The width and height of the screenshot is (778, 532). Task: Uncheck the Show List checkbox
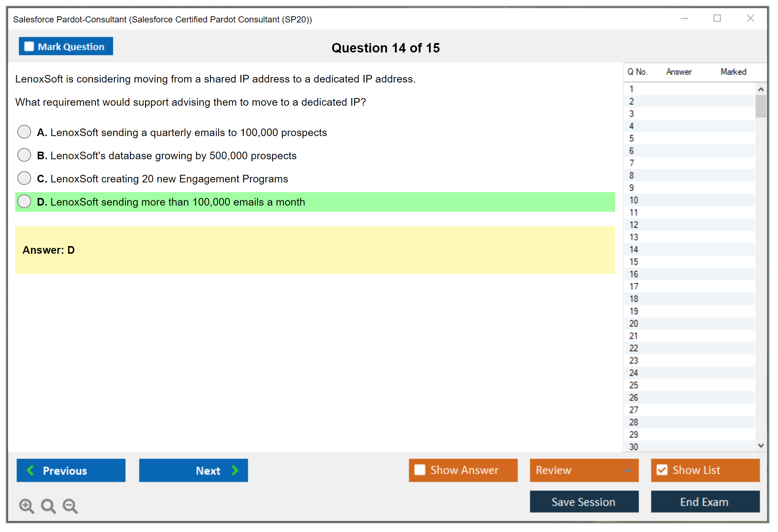pyautogui.click(x=662, y=470)
